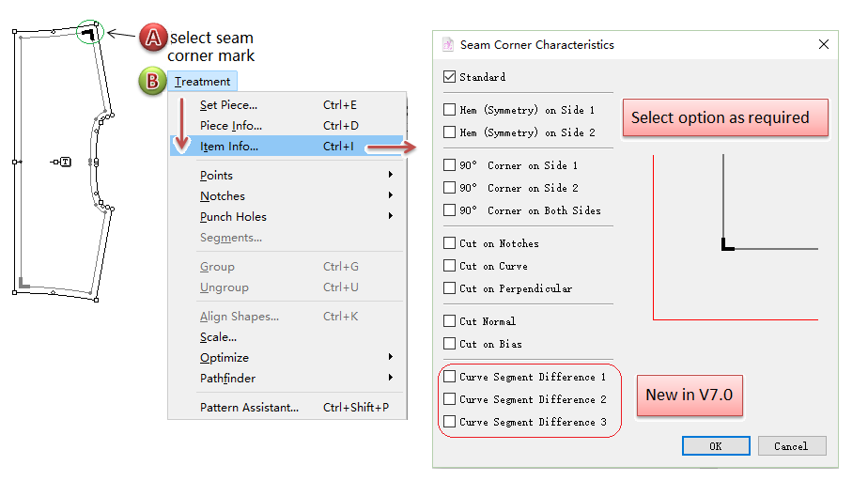Click the Cancel button
Image resolution: width=868 pixels, height=481 pixels.
click(x=791, y=446)
